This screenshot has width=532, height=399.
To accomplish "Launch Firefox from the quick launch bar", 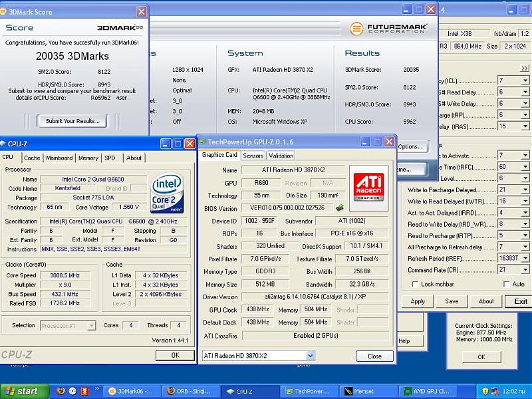I will pos(61,391).
